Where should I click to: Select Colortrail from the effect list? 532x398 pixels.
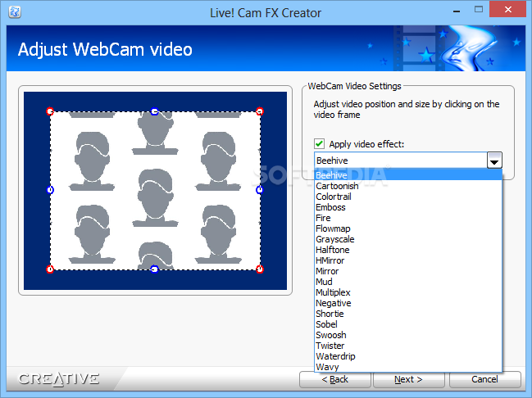[408, 197]
